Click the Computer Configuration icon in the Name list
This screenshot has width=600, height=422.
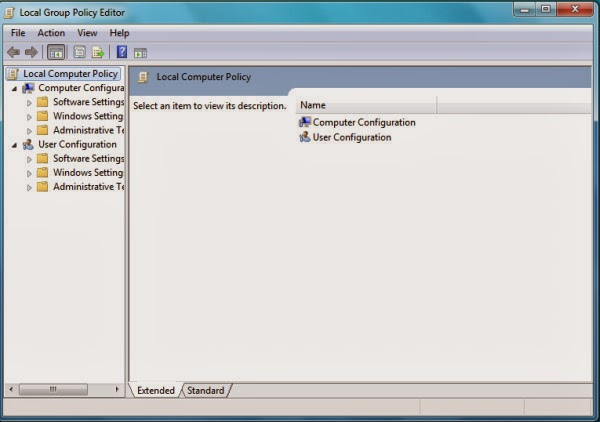click(305, 122)
